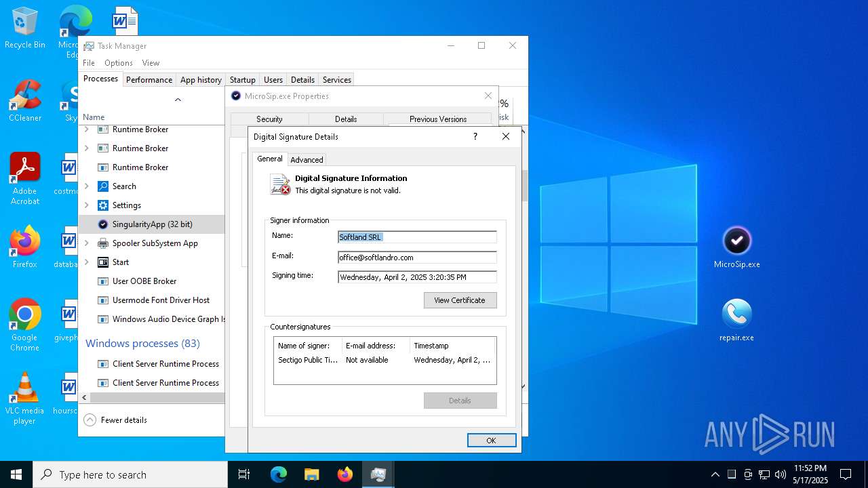Click the signer E-mail field
The image size is (868, 488).
point(417,258)
